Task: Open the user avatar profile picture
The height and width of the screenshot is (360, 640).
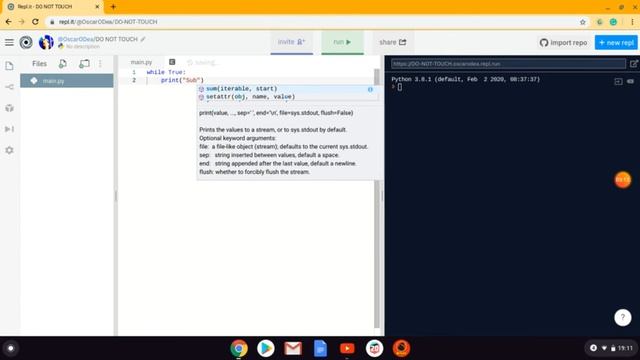Action: 46,42
